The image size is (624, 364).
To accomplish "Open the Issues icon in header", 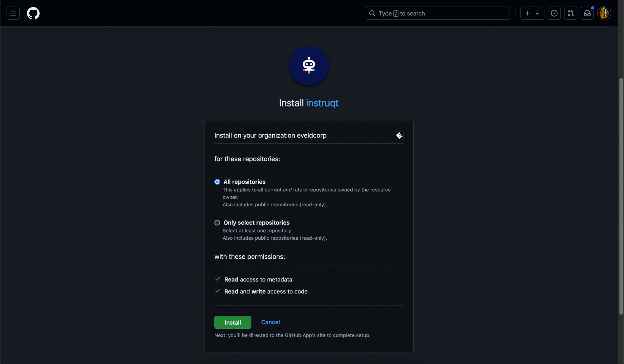I will point(554,13).
